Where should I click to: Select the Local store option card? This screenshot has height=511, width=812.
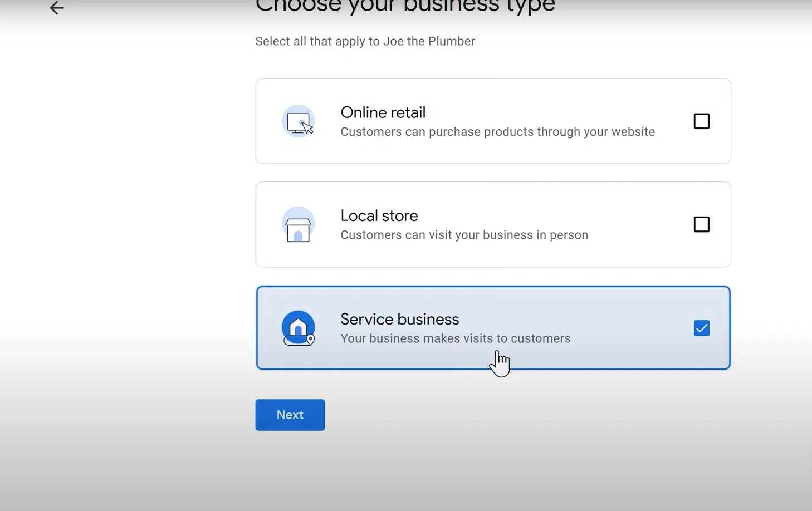coord(493,224)
